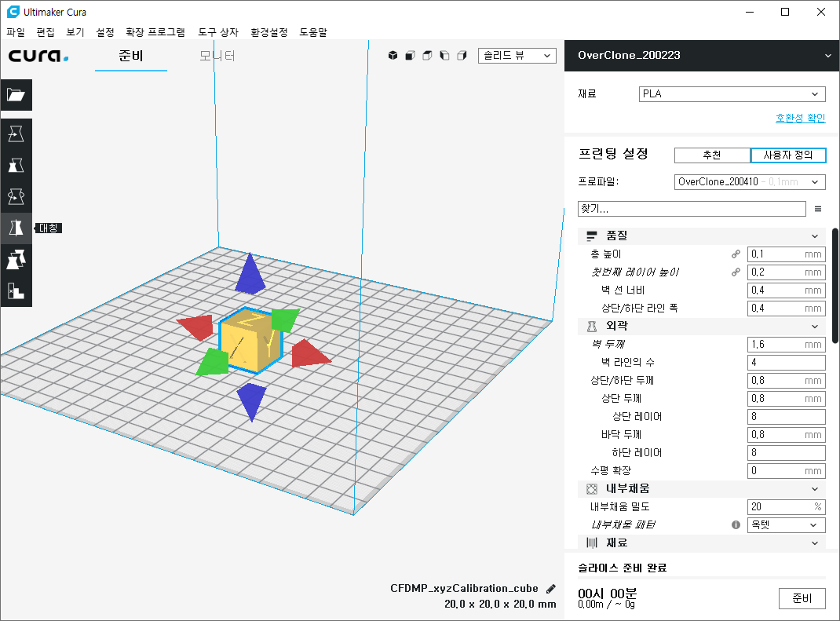Select the Support Blocker tool
This screenshot has height=621, width=840.
pos(16,291)
